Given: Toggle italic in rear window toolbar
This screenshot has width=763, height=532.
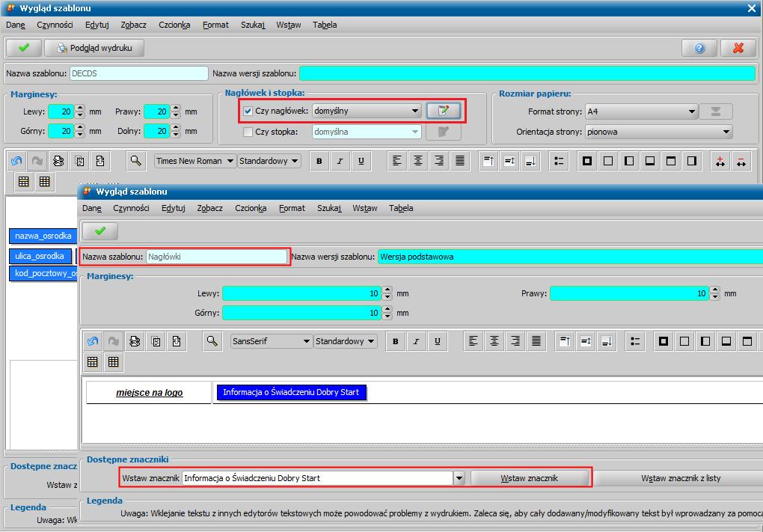Looking at the screenshot, I should (x=340, y=161).
